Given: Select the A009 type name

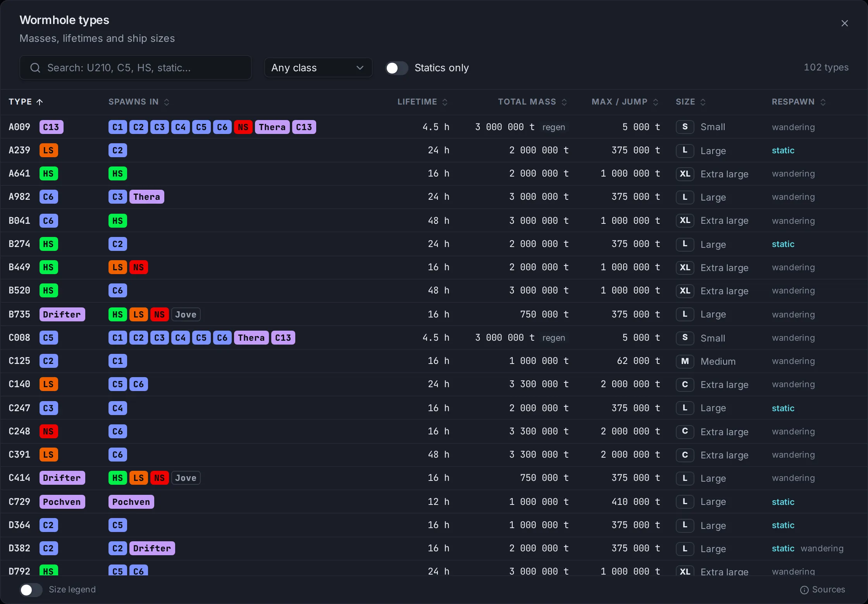Looking at the screenshot, I should click(x=19, y=127).
